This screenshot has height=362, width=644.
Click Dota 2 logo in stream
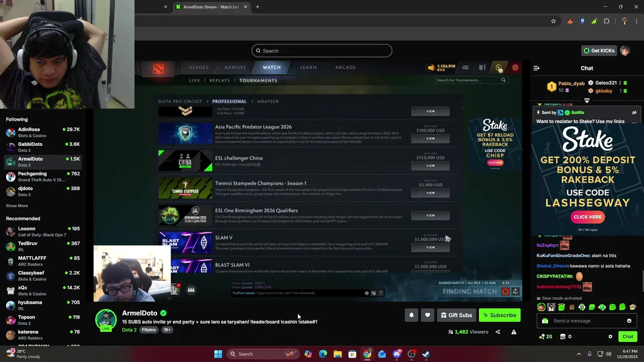158,69
